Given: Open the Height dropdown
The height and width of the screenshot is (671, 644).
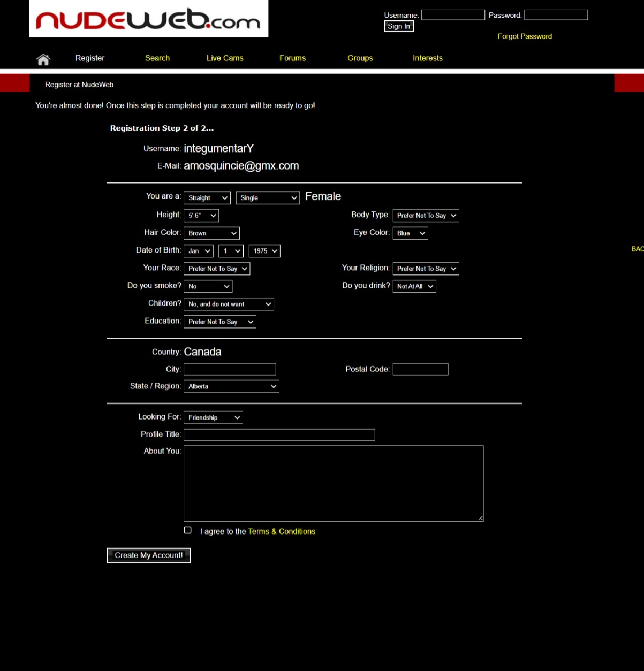Looking at the screenshot, I should [x=201, y=216].
